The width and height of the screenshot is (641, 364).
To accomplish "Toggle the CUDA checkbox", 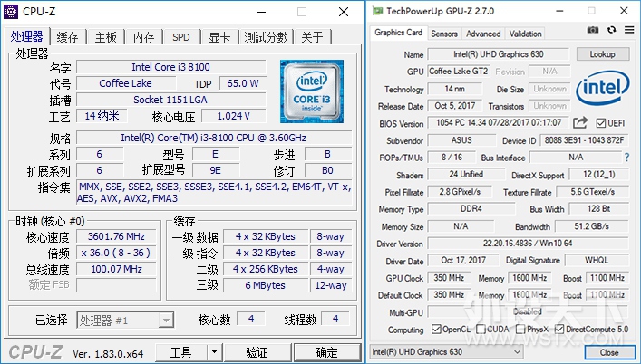I will (x=481, y=329).
